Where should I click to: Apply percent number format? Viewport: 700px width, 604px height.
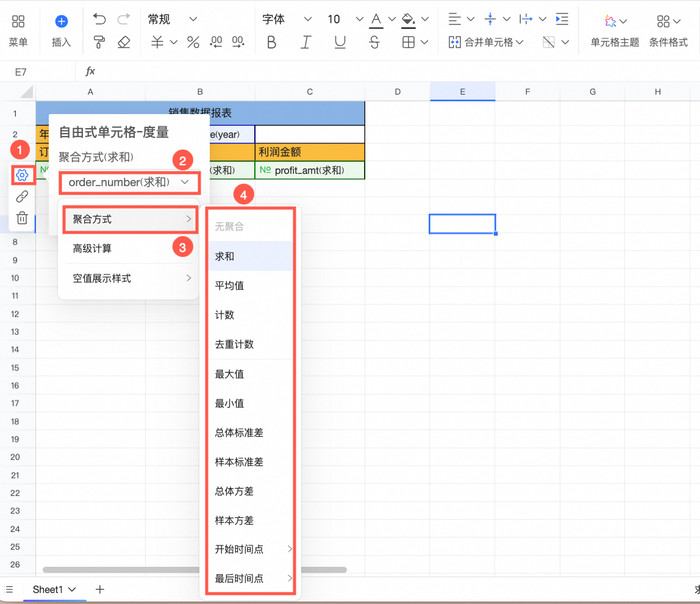193,42
